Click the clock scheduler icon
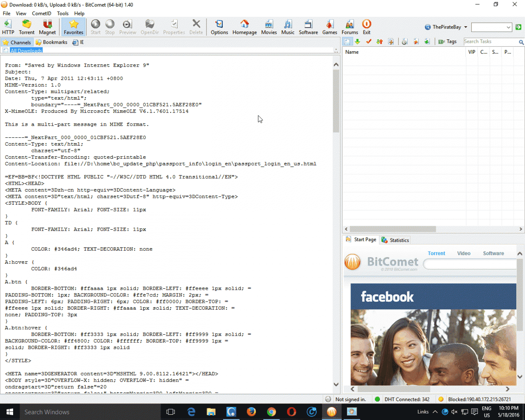The width and height of the screenshot is (525, 420). [x=404, y=42]
